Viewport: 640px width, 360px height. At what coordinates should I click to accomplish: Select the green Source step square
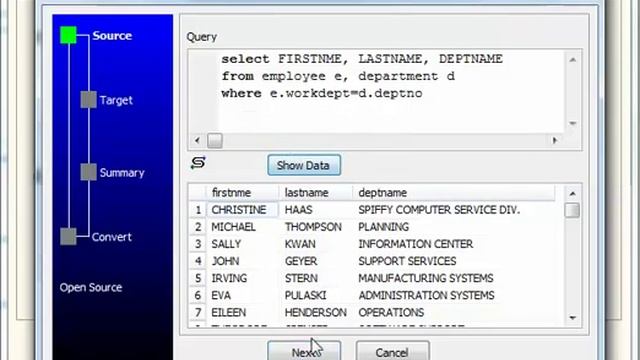click(x=68, y=35)
